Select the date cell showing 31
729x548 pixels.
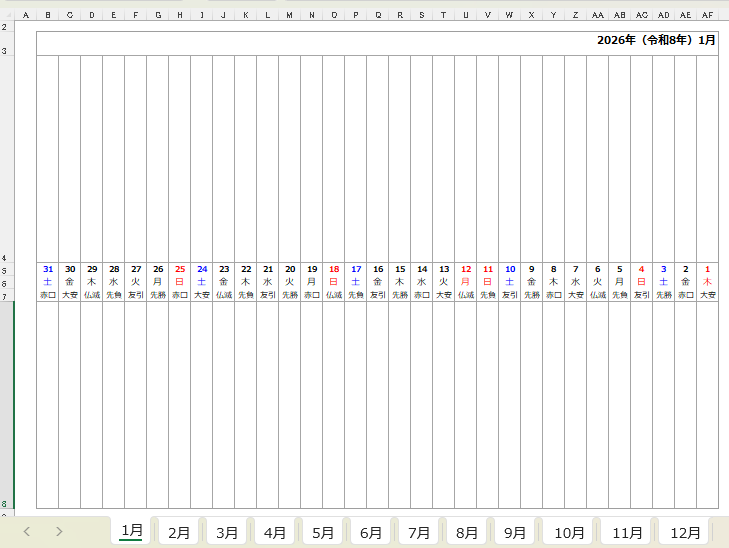48,269
